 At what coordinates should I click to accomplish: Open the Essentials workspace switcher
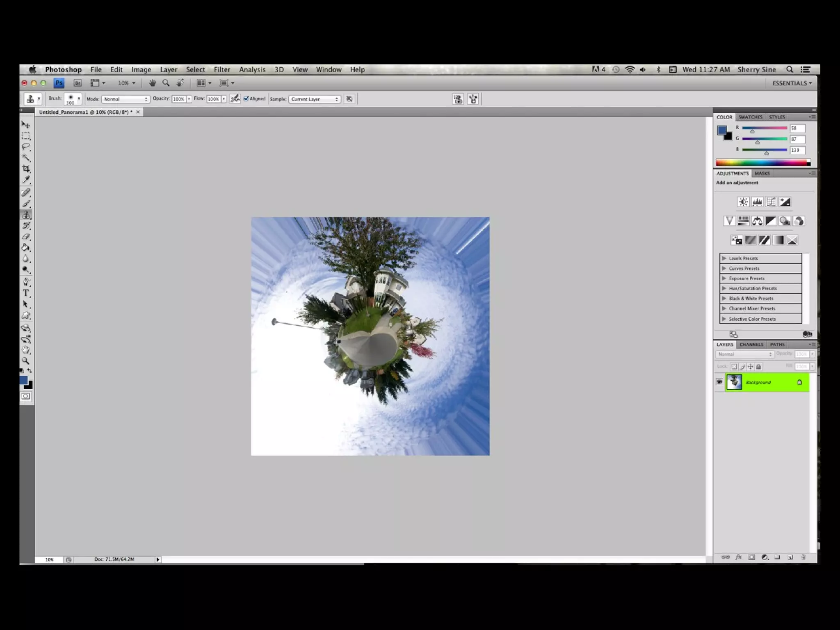pyautogui.click(x=792, y=83)
